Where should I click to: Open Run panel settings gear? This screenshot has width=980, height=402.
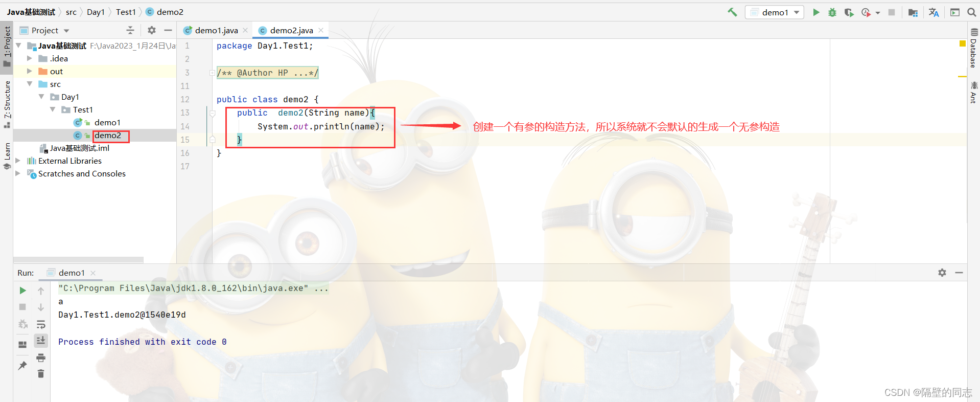942,273
